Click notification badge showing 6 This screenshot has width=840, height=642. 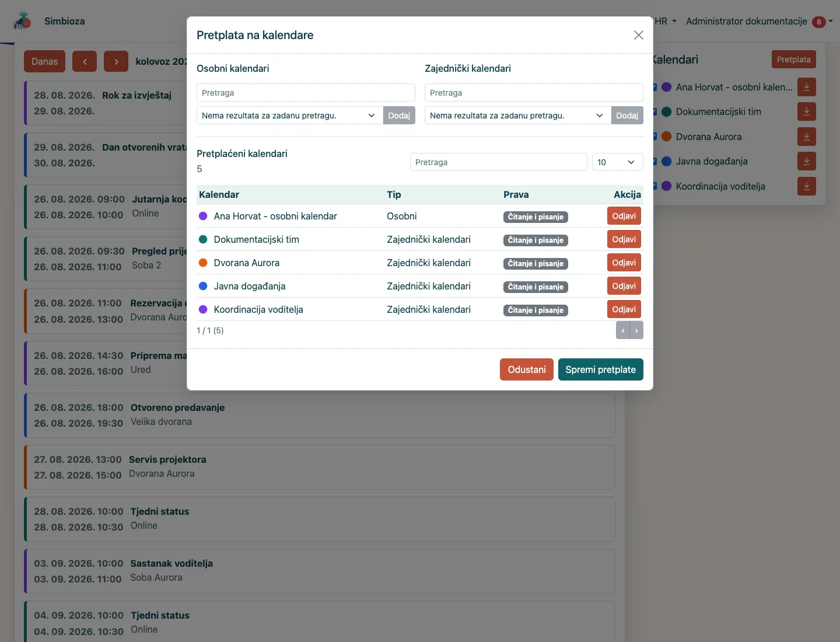819,22
